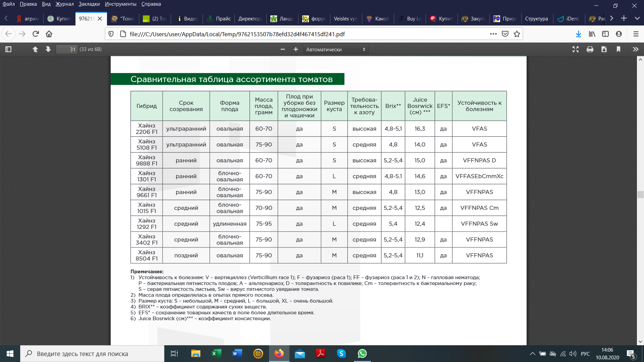Viewport: 644px width, 362px height.
Task: Switch PDF to presentation mode
Action: (576, 49)
